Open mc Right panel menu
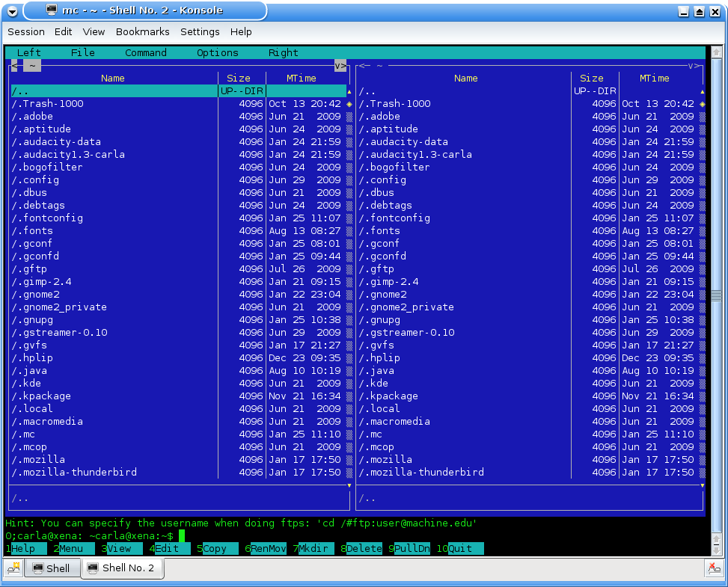 284,52
